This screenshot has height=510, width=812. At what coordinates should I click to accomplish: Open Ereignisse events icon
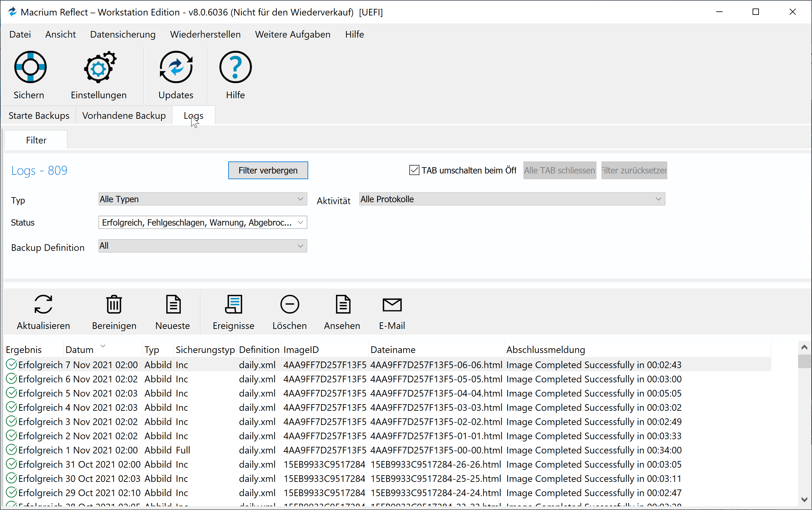(x=233, y=304)
